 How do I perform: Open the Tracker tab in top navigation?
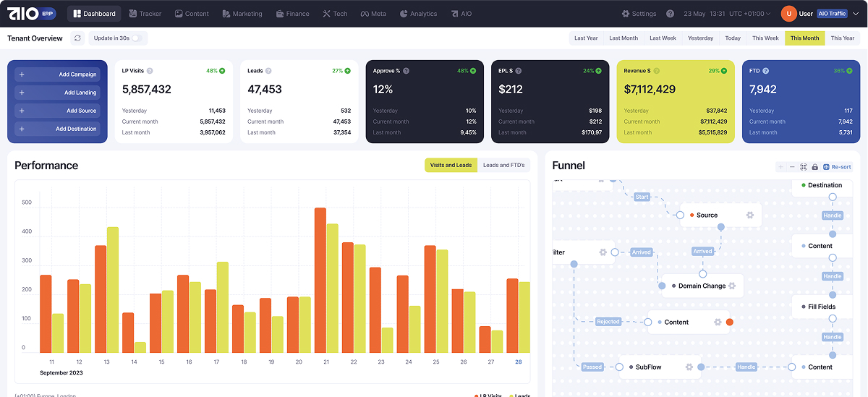(x=145, y=14)
